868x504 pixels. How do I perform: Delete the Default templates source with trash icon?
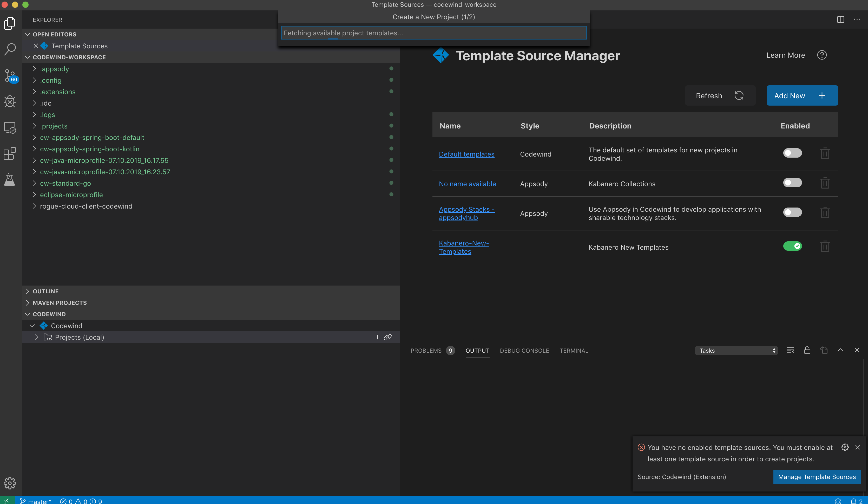point(825,153)
